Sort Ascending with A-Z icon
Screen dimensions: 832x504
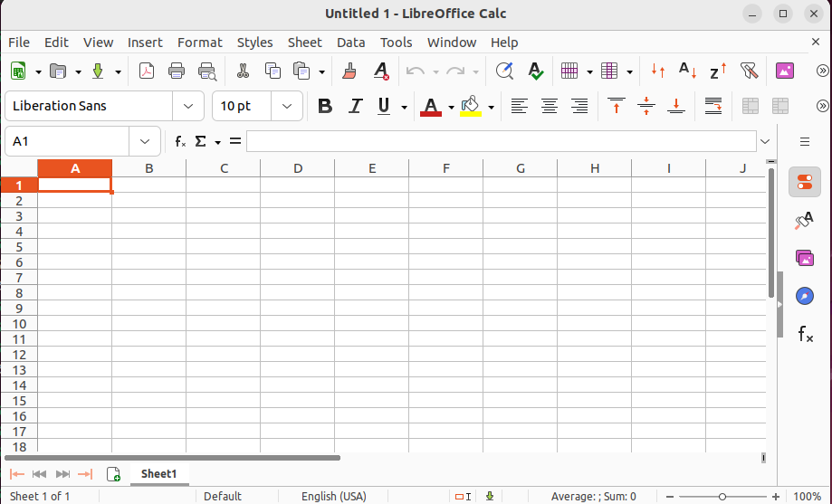[x=688, y=71]
